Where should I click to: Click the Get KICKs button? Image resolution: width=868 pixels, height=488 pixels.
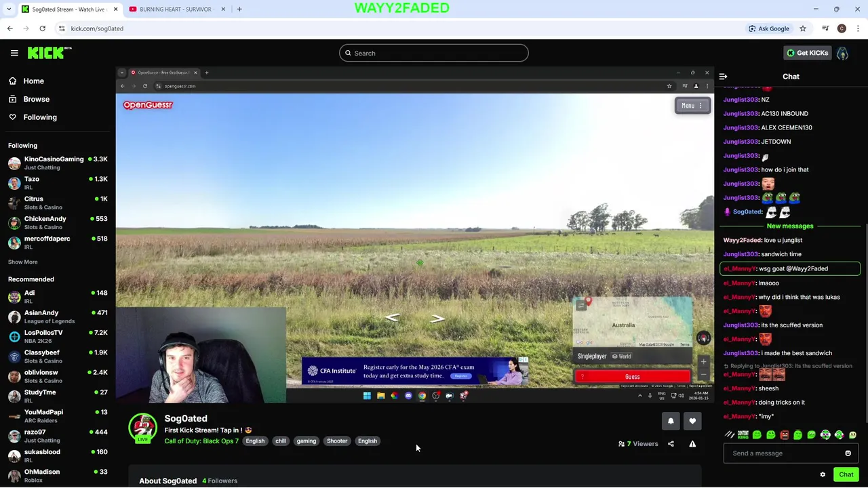click(x=807, y=53)
